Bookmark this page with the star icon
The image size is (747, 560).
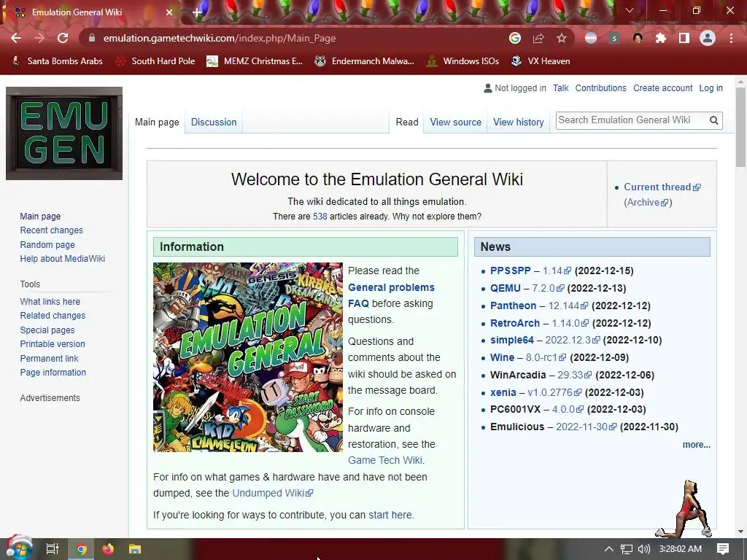click(562, 38)
